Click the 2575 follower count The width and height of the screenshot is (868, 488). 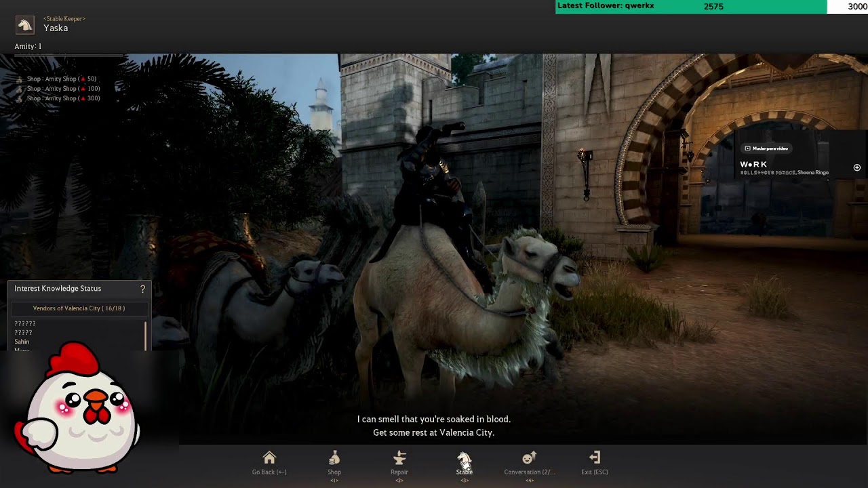point(713,7)
